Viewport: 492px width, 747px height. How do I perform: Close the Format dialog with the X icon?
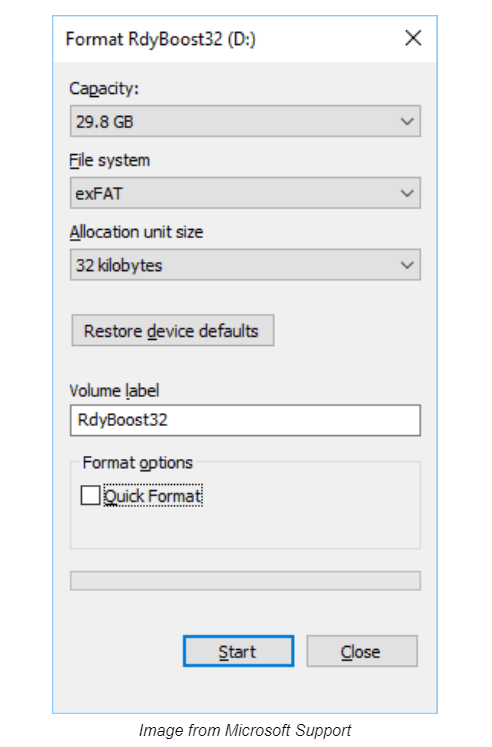[x=413, y=38]
